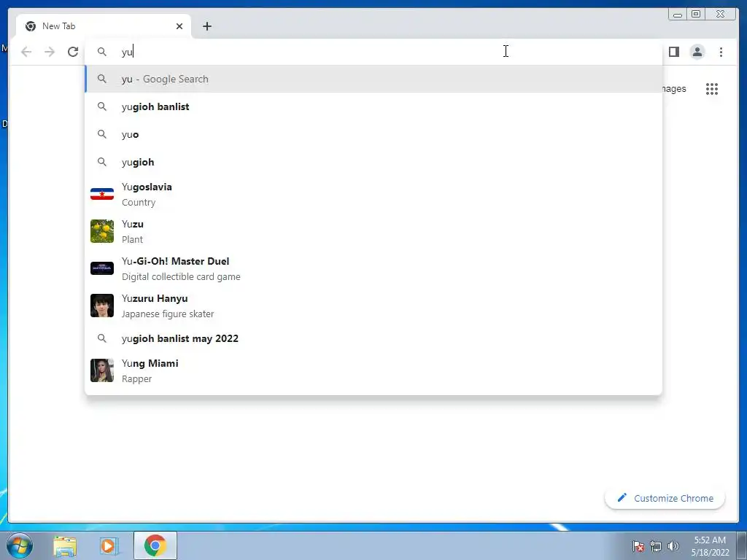Image resolution: width=747 pixels, height=560 pixels.
Task: Close the Chrome window
Action: tap(721, 15)
